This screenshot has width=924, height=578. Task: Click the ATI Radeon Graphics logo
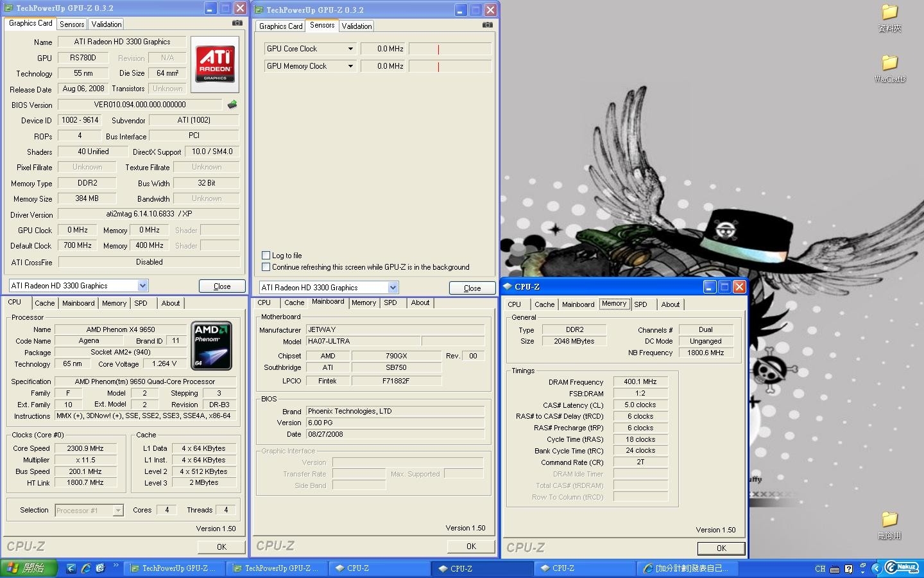(215, 64)
